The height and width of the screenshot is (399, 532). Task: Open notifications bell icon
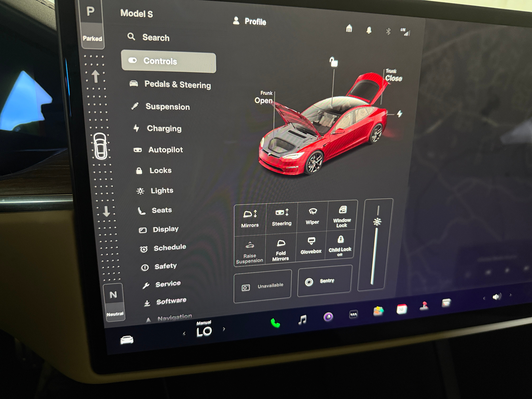coord(369,30)
